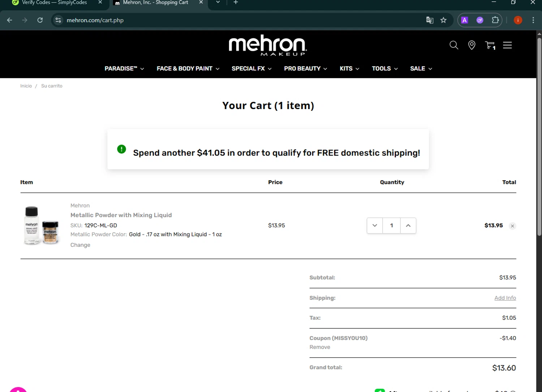
Task: Click the Mehron Makeup logo
Action: click(268, 46)
